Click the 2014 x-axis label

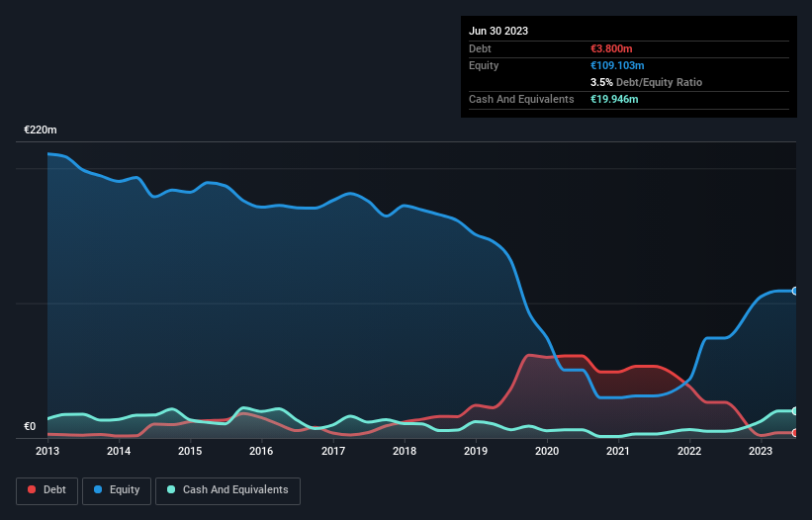coord(119,451)
